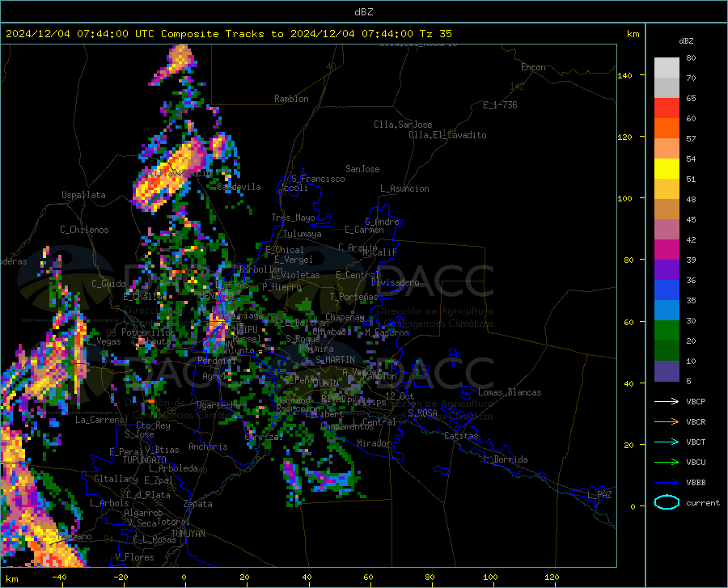Select the dark orange 57-60 dBZ swatch
Viewport: 728px width, 588px height.
(x=667, y=129)
